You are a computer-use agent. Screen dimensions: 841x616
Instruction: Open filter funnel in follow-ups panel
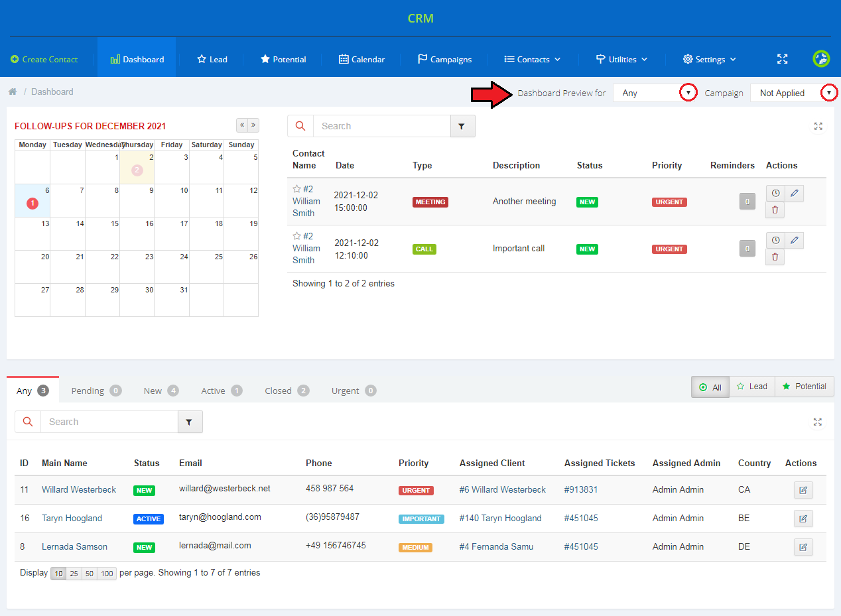(x=462, y=126)
